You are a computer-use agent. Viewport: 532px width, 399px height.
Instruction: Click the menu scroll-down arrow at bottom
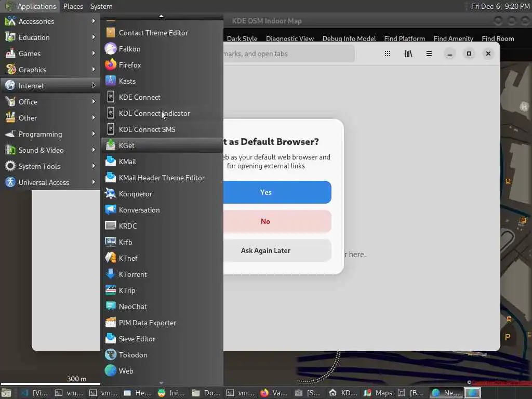[x=162, y=383]
